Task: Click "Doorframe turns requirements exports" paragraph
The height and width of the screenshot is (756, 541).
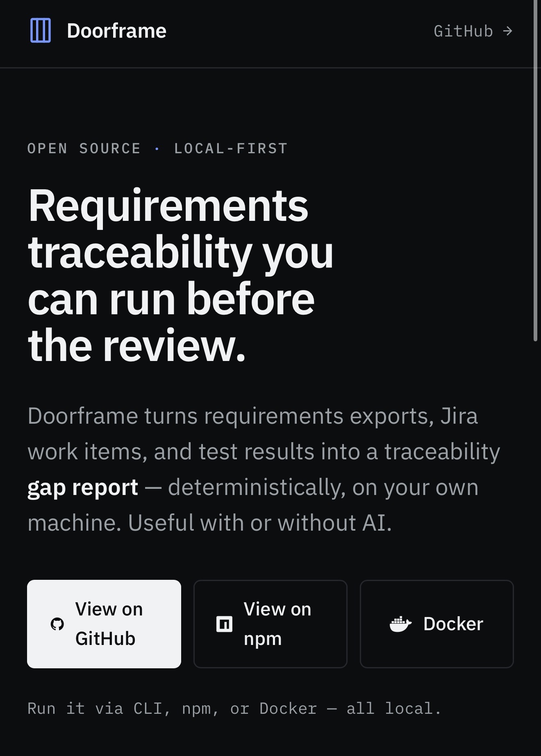Action: (264, 469)
